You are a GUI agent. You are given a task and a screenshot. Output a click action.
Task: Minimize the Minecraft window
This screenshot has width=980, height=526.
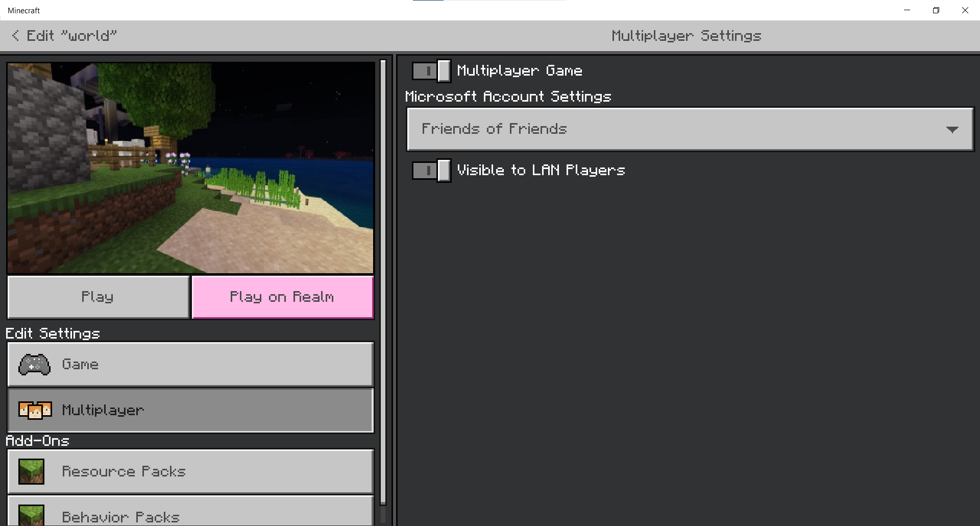(907, 10)
